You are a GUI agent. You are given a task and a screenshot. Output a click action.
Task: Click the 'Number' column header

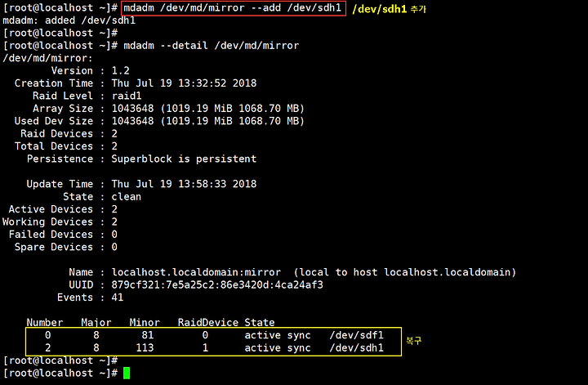pos(45,323)
